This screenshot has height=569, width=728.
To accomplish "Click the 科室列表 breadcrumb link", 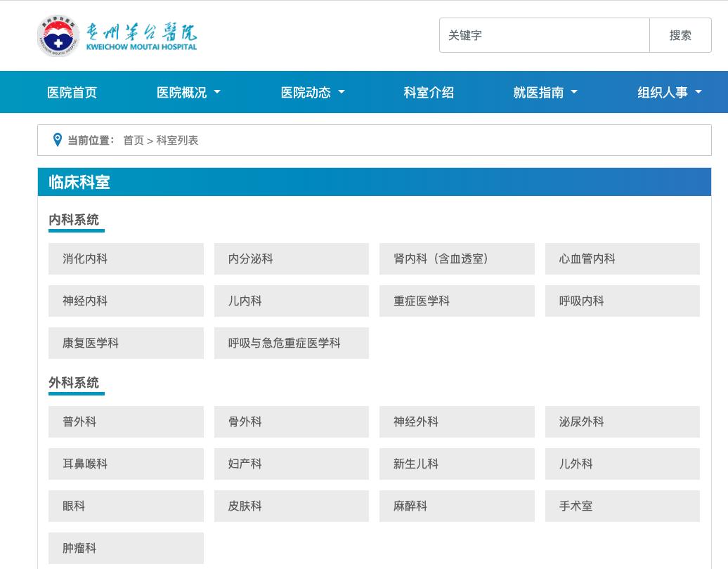I will (177, 140).
